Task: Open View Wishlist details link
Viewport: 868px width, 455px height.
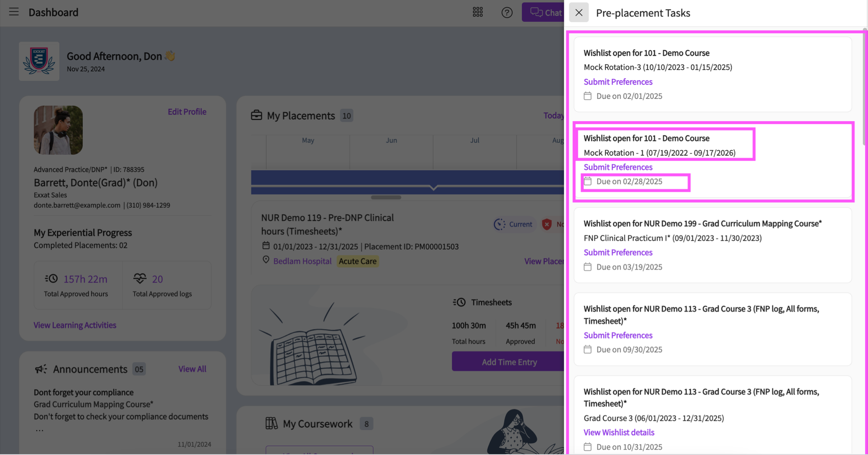Action: coord(619,432)
